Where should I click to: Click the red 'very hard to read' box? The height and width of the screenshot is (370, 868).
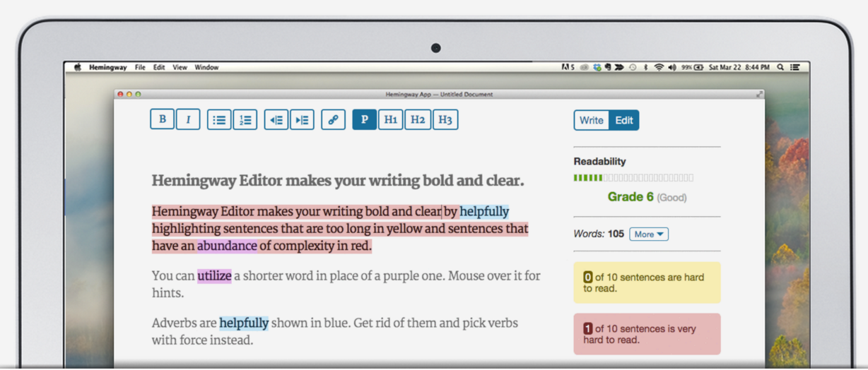tap(647, 334)
